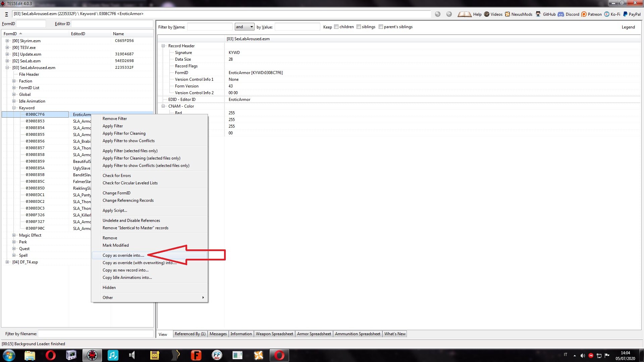Sort by FormID column header
This screenshot has height=362, width=644.
point(35,34)
